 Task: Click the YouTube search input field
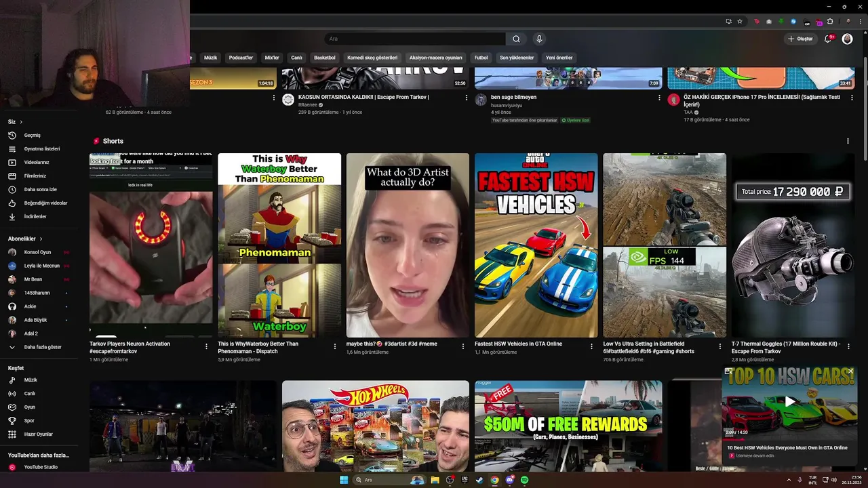point(415,39)
